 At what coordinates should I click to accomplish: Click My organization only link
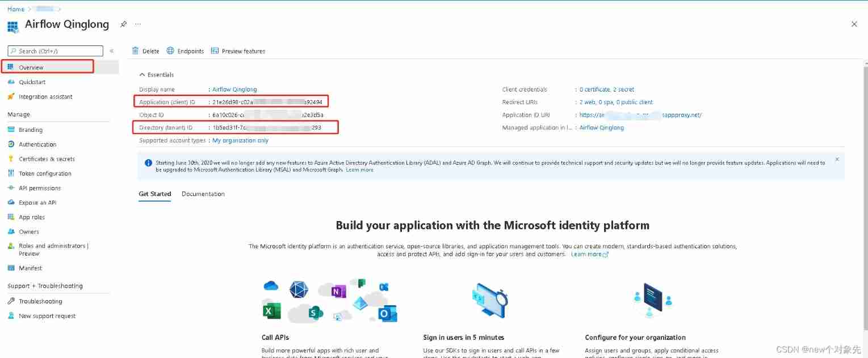tap(240, 140)
